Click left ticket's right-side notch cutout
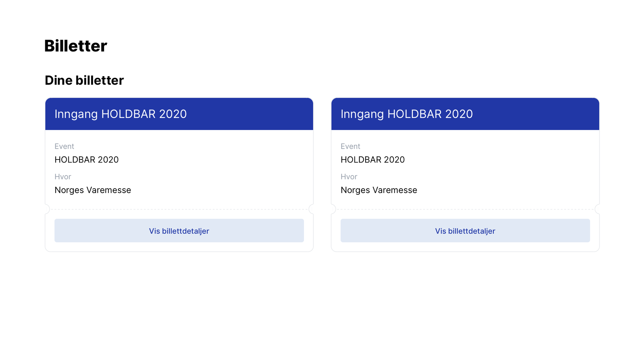The image size is (644, 362). click(311, 209)
